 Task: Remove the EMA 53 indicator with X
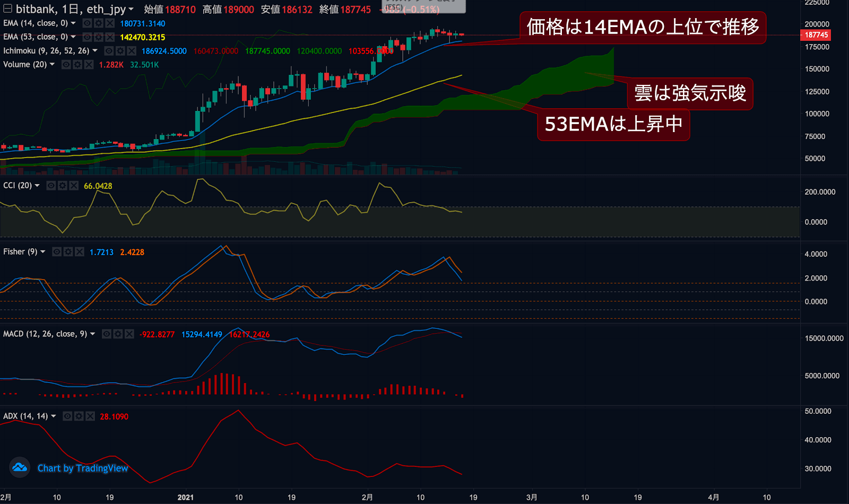[x=109, y=37]
